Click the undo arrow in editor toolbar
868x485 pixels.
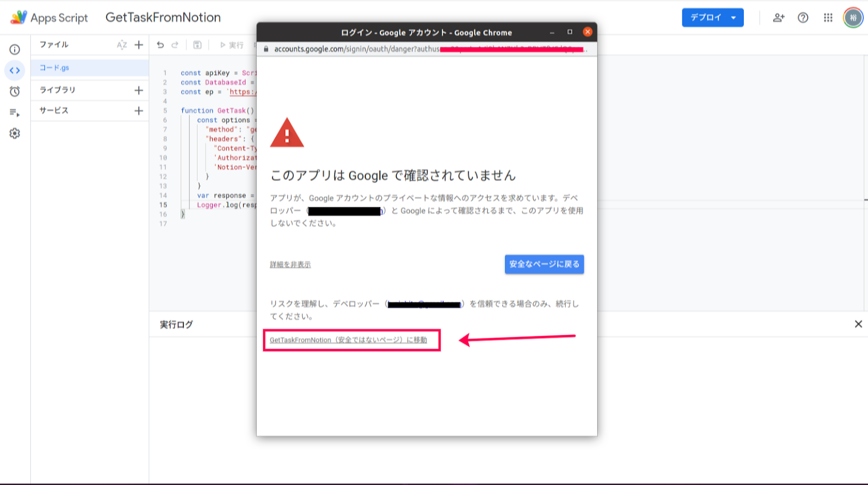160,45
